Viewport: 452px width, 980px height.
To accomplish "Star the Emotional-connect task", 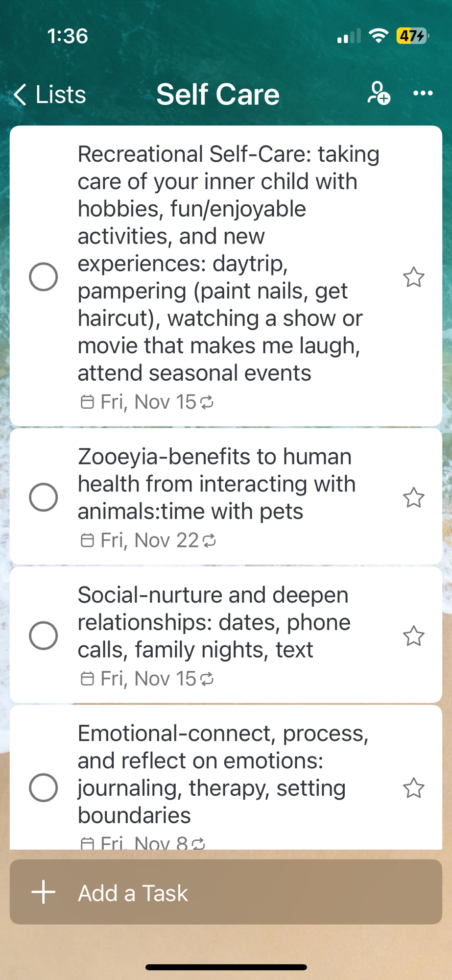I will click(413, 788).
